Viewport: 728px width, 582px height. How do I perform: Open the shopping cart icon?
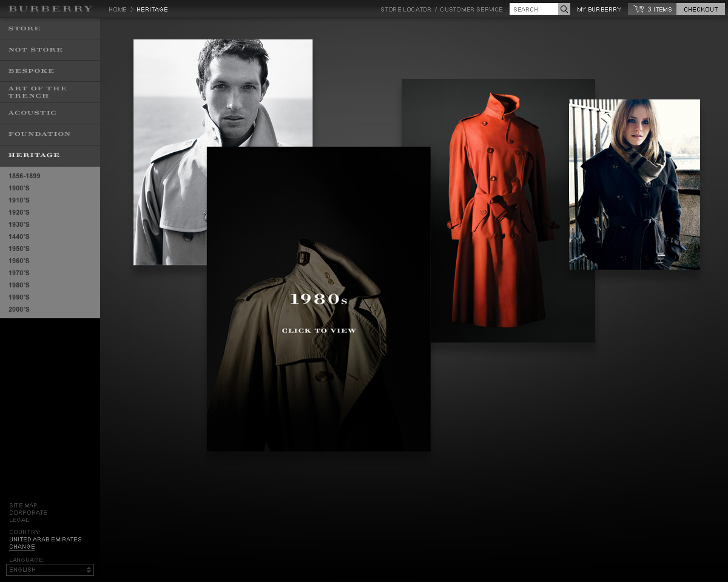639,9
